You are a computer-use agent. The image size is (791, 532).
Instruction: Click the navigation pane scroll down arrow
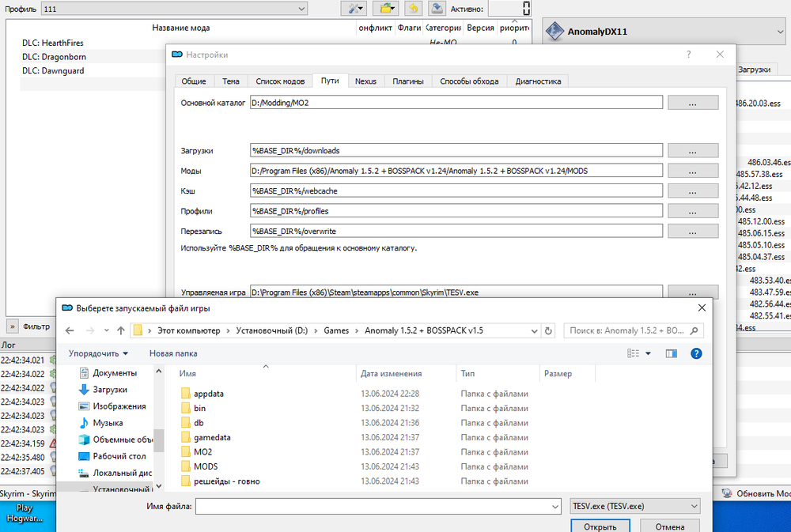tap(159, 486)
